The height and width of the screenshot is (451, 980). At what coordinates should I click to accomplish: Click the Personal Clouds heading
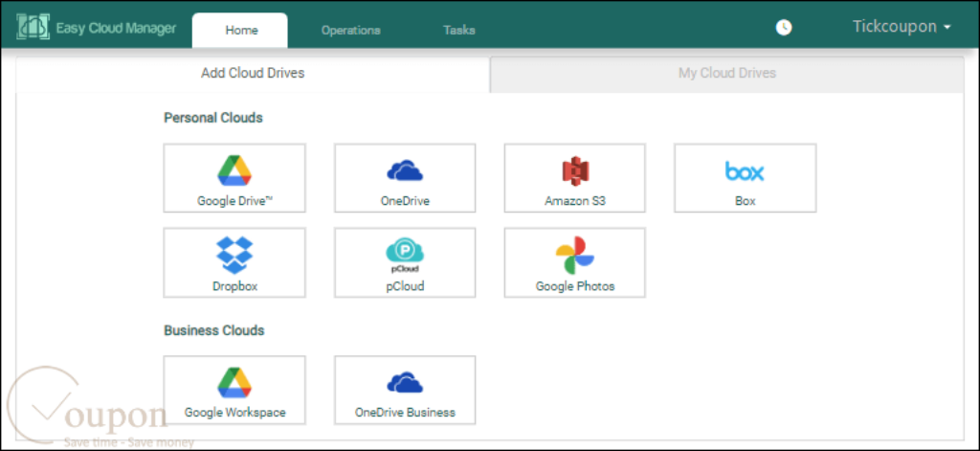click(213, 118)
